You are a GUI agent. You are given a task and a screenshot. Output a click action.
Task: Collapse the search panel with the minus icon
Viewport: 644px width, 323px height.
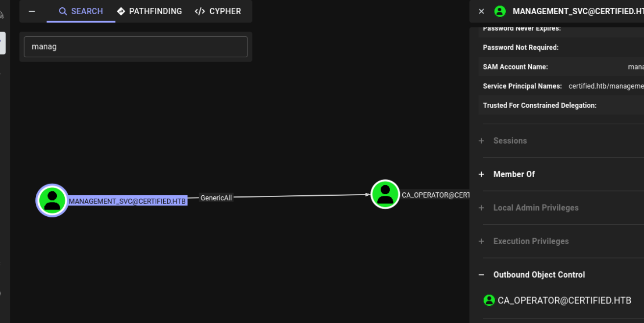coord(32,11)
